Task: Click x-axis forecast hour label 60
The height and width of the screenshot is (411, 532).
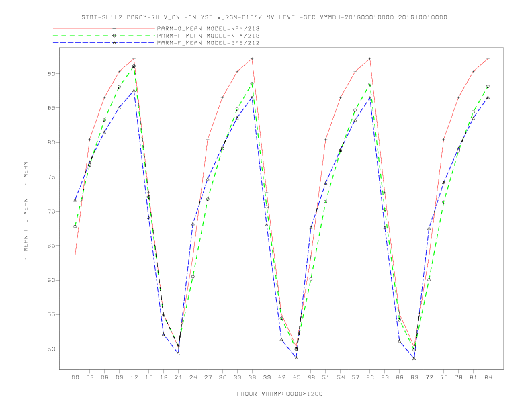Action: click(370, 377)
